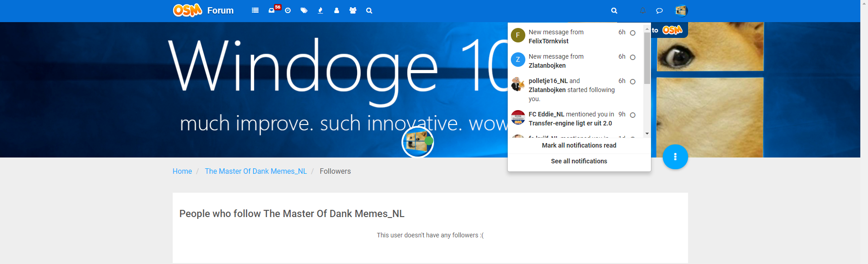Click the doge profile picture on cover
This screenshot has height=264, width=868.
click(417, 142)
